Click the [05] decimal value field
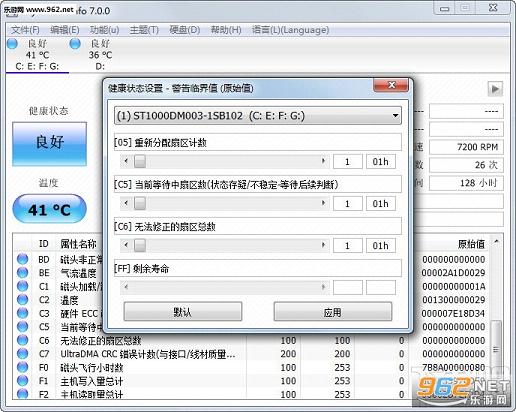 [348, 162]
